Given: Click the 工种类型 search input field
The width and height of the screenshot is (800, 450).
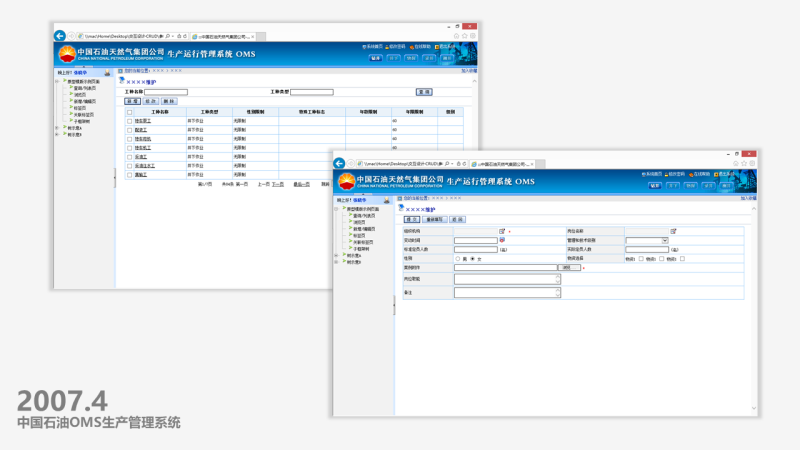Looking at the screenshot, I should coord(312,92).
